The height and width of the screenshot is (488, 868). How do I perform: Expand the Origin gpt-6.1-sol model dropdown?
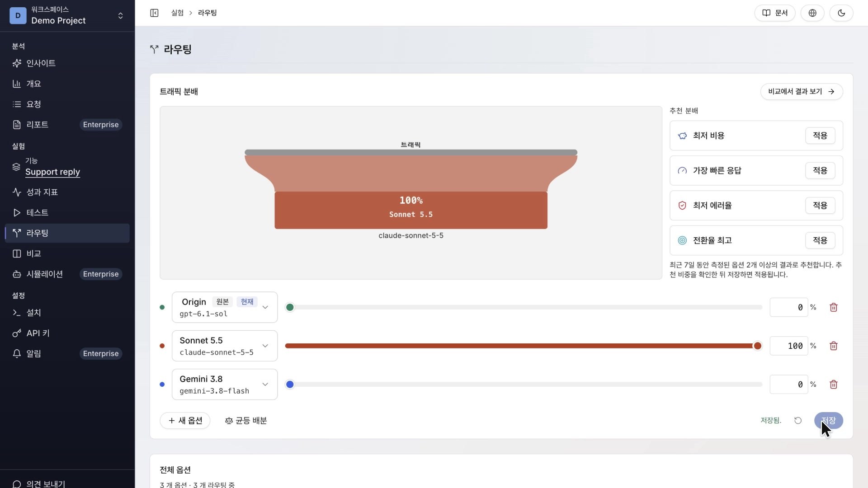point(225,307)
